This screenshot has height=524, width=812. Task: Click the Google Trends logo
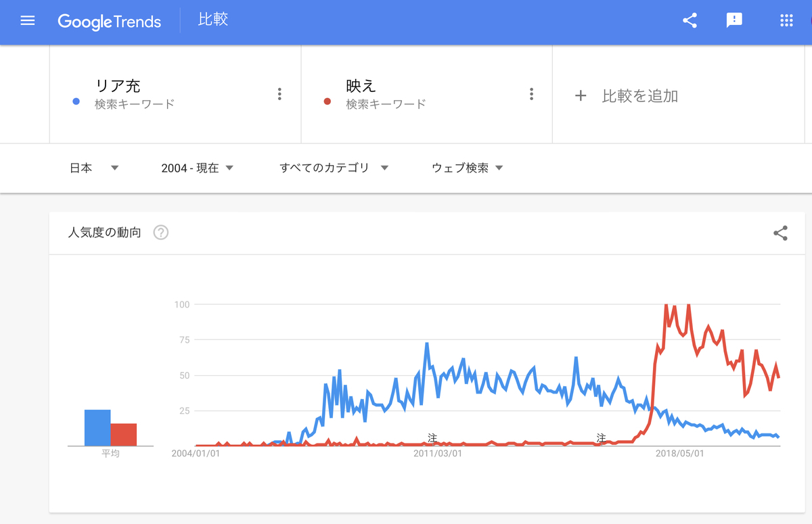click(x=110, y=22)
